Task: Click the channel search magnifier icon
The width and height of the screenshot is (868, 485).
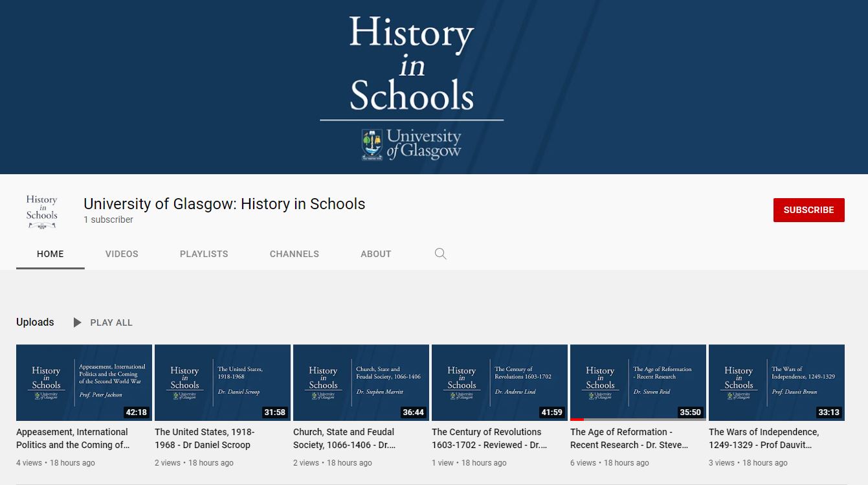Action: [x=441, y=254]
